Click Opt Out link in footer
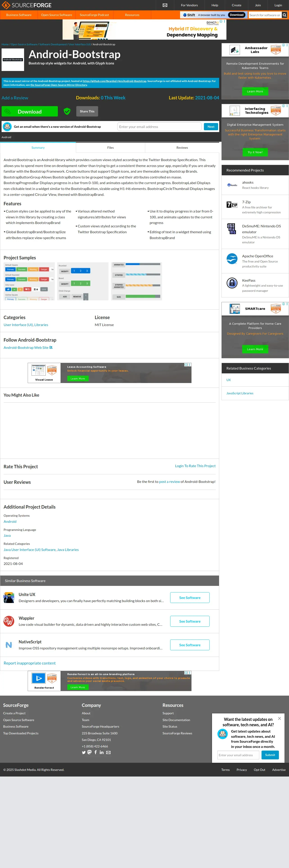The image size is (289, 868). (259, 770)
